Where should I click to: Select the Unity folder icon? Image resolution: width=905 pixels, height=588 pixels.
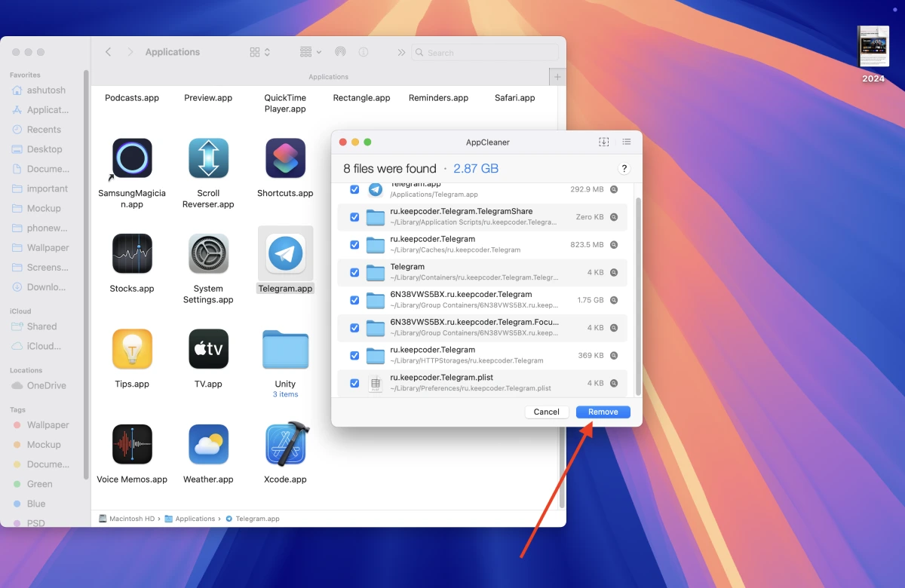[x=285, y=349]
